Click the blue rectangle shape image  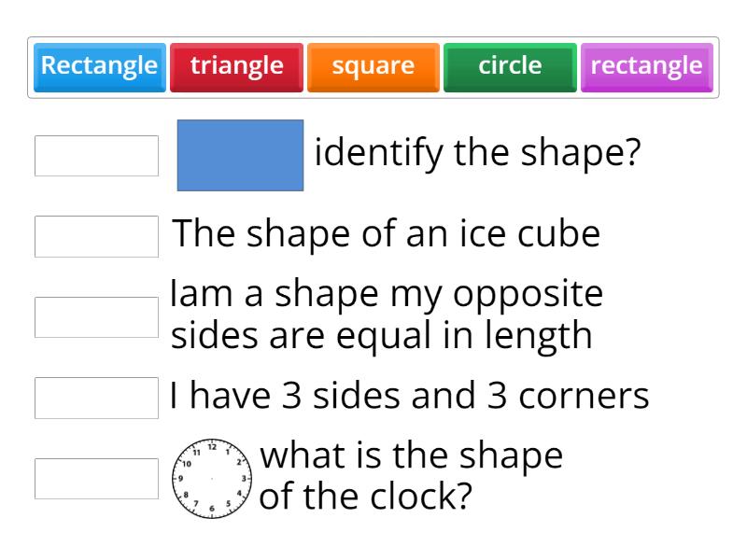(239, 156)
